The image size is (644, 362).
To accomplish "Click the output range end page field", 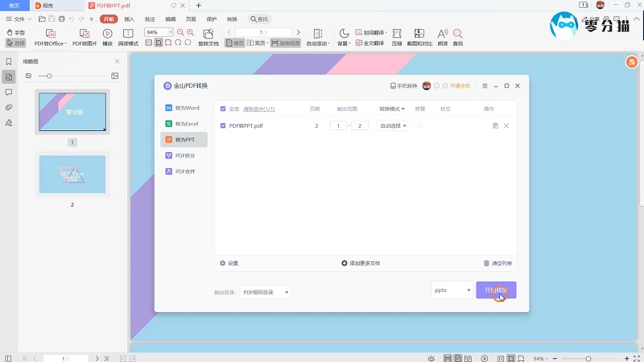I will [x=360, y=125].
